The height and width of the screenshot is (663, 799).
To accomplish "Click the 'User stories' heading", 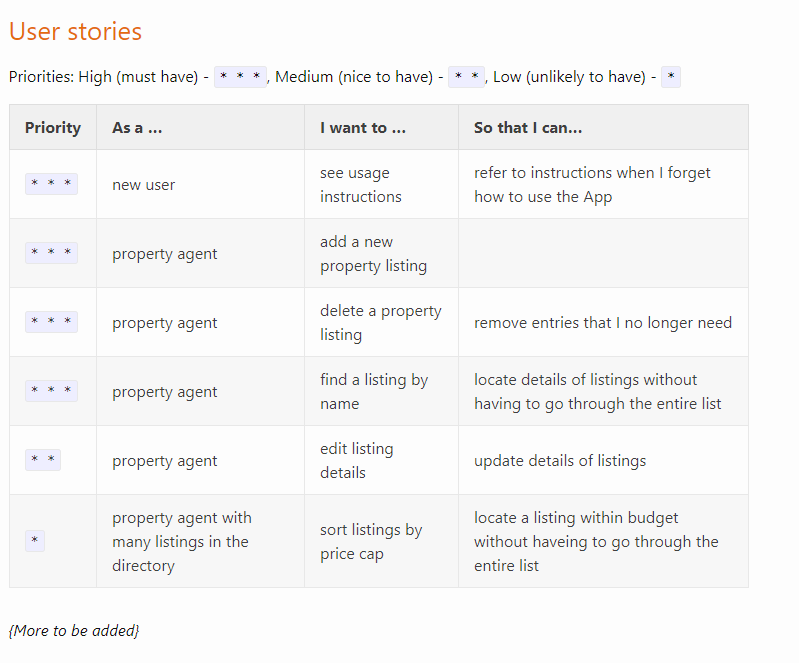I will click(x=76, y=32).
